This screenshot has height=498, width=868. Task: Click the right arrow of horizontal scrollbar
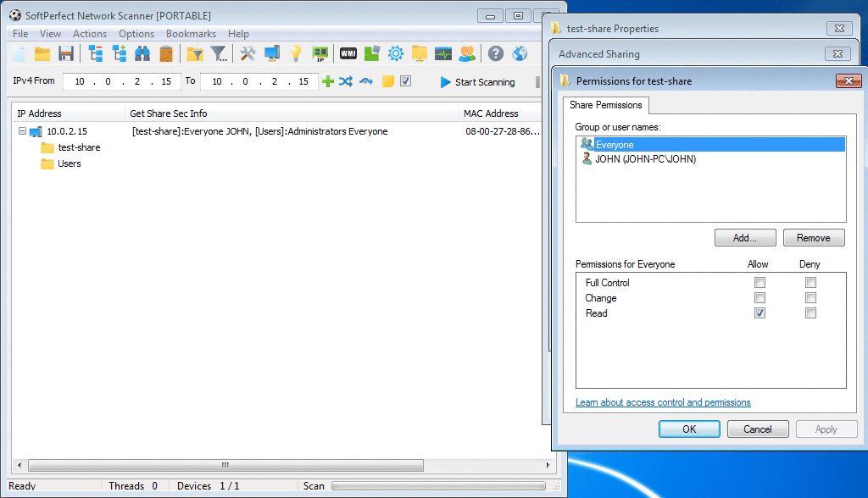coord(548,465)
